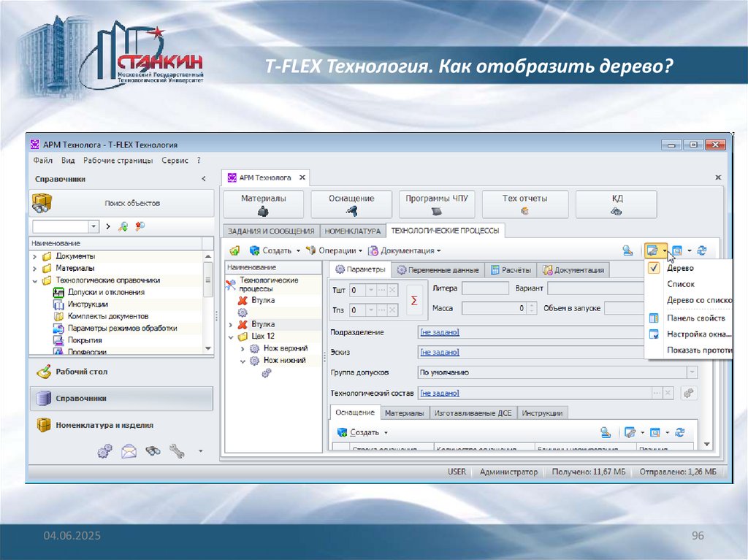Screen dimensions: 748x560
Task: Click the mail envelope icon
Action: [129, 450]
